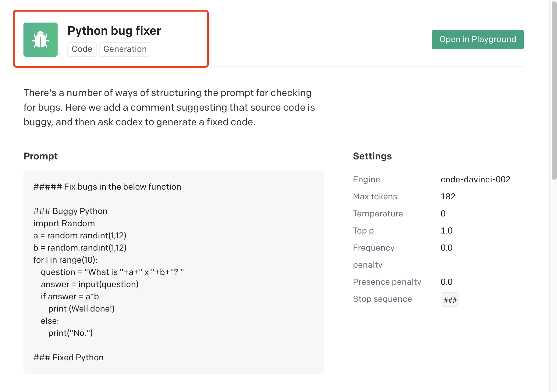Screen dimensions: 557x392
Task: Click the print("No.") line in prompt
Action: point(70,333)
